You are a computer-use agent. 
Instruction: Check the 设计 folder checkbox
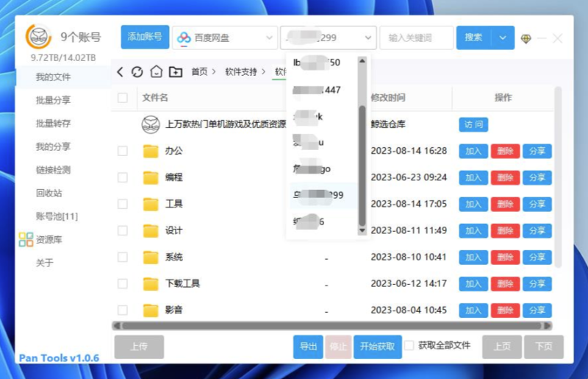click(123, 230)
